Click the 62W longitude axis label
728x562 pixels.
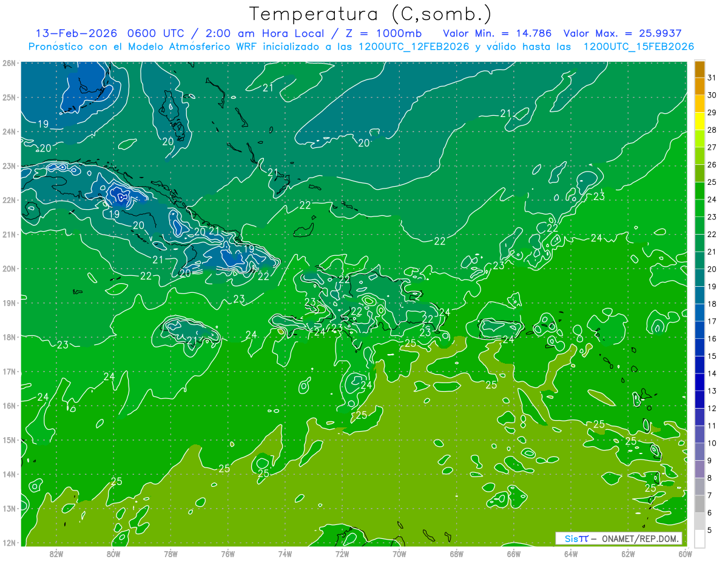coord(628,554)
